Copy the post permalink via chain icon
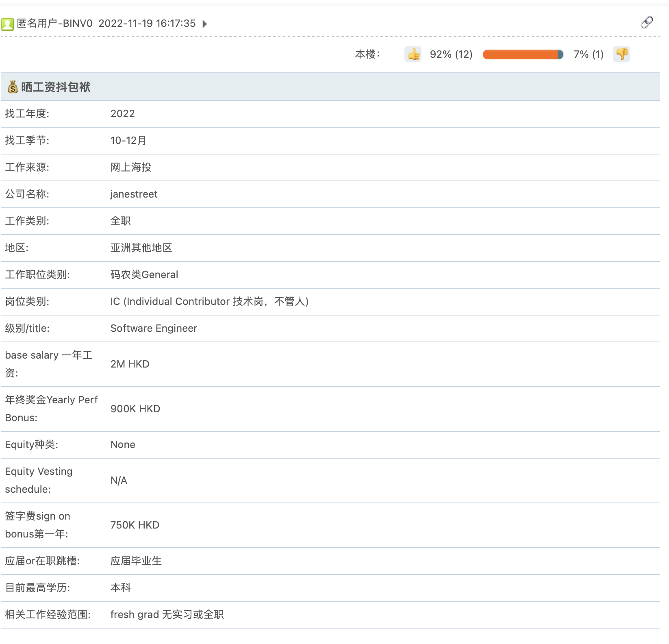The image size is (669, 644). point(647,22)
